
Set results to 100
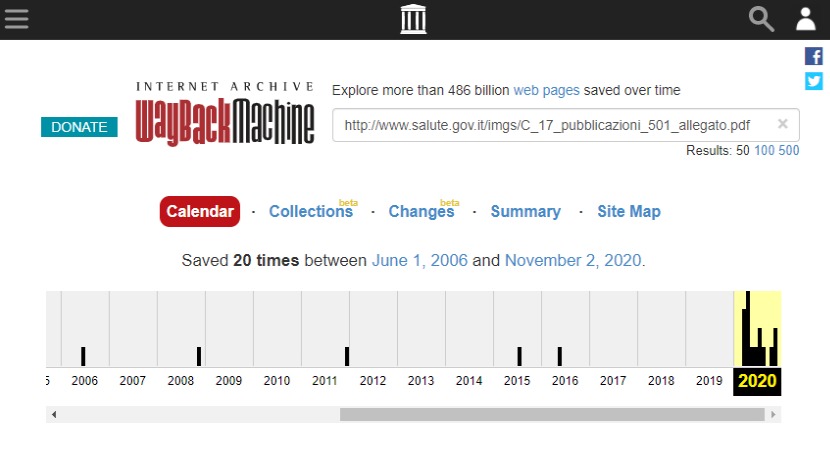764,151
